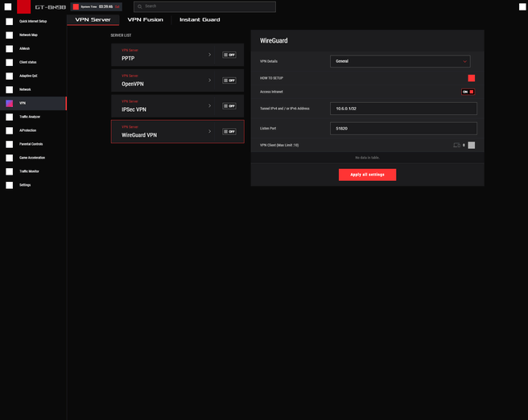Open Settings via its sidebar icon
This screenshot has height=420, width=528.
(10, 185)
